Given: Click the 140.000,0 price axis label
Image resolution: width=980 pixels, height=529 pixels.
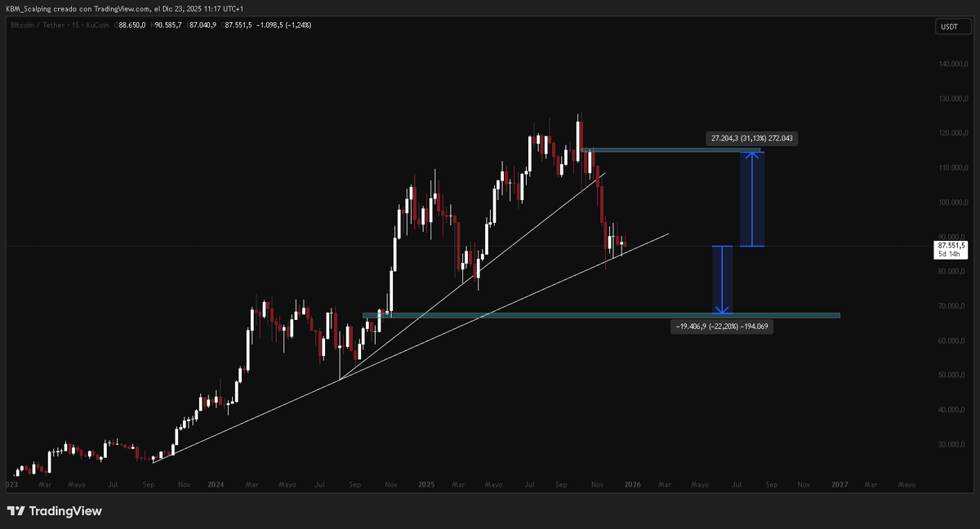Looking at the screenshot, I should (952, 64).
